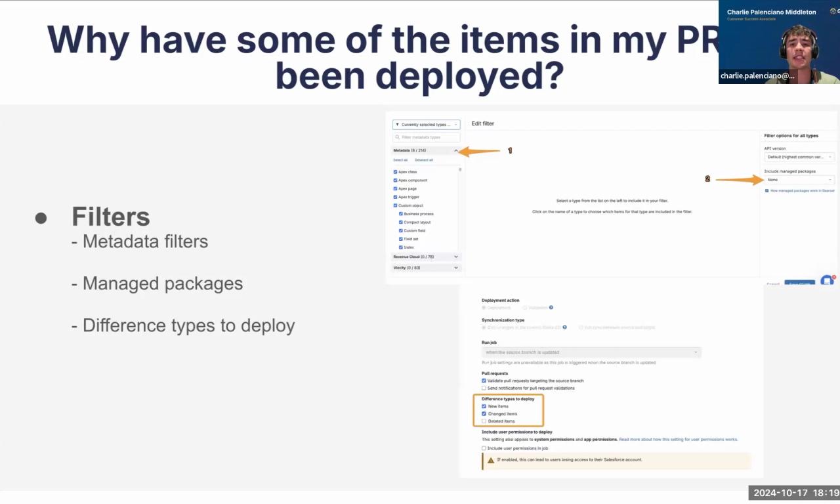Click the Filters heading on the slide

click(x=111, y=217)
